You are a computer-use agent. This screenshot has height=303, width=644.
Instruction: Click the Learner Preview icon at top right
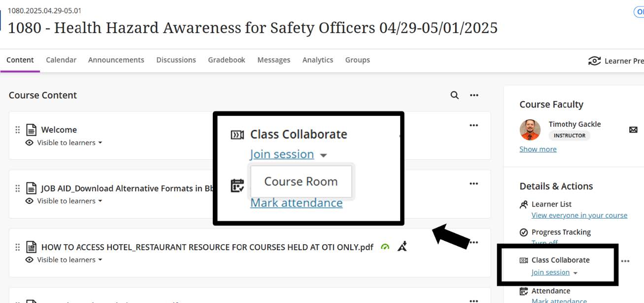pos(595,60)
